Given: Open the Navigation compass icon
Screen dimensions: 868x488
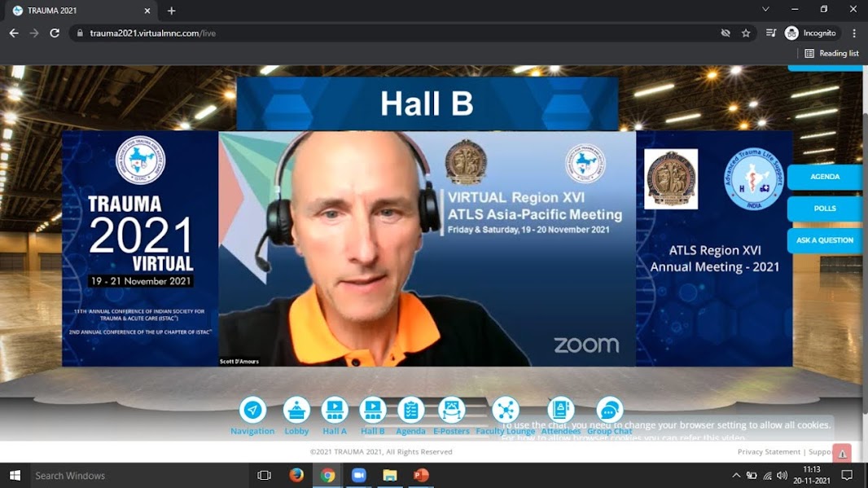Looking at the screenshot, I should pos(252,410).
